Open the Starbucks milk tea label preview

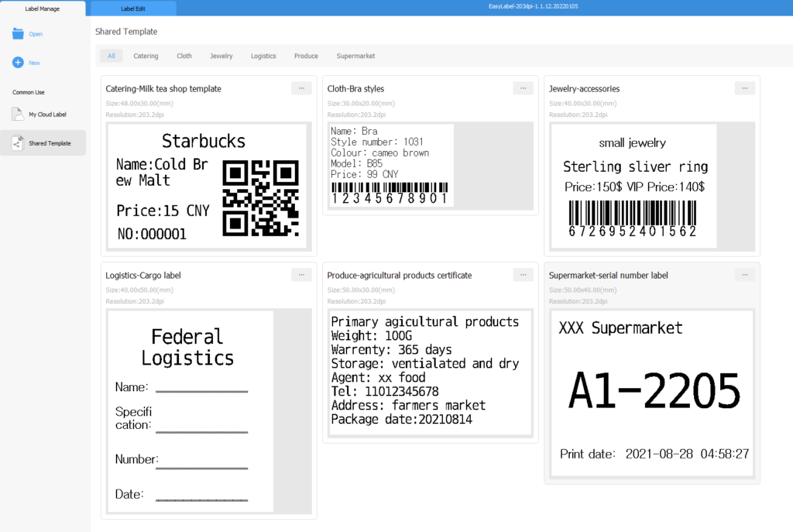208,187
